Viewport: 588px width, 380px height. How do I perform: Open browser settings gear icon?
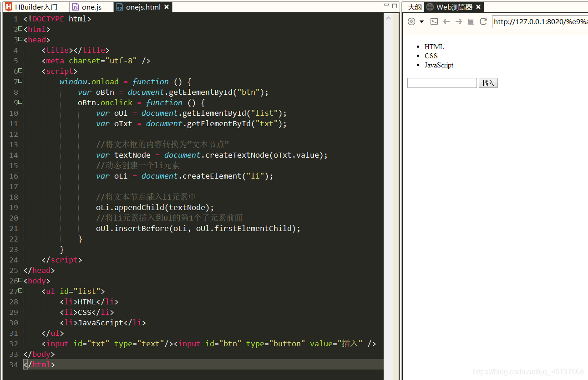[x=411, y=21]
